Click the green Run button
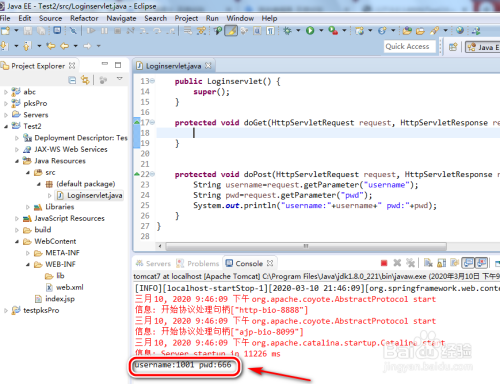Viewport: 500px width, 384px height. [x=310, y=31]
